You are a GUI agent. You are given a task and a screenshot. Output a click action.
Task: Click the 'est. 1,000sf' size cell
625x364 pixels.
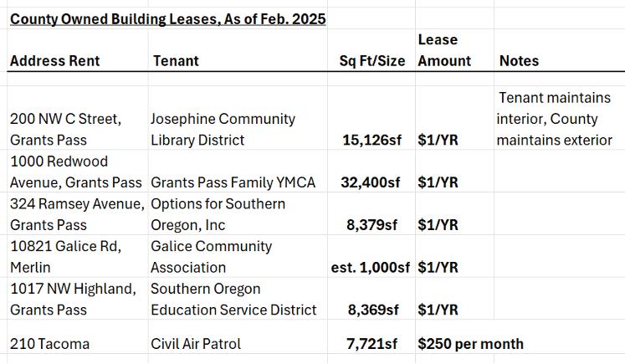click(371, 268)
